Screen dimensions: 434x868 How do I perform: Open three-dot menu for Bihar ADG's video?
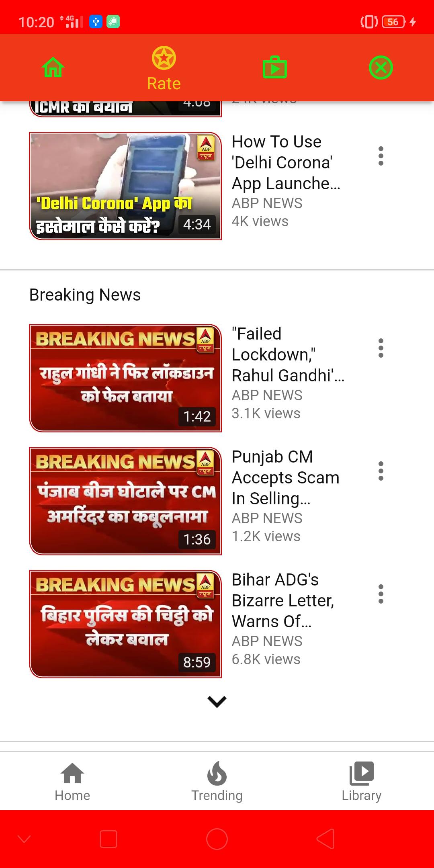381,594
